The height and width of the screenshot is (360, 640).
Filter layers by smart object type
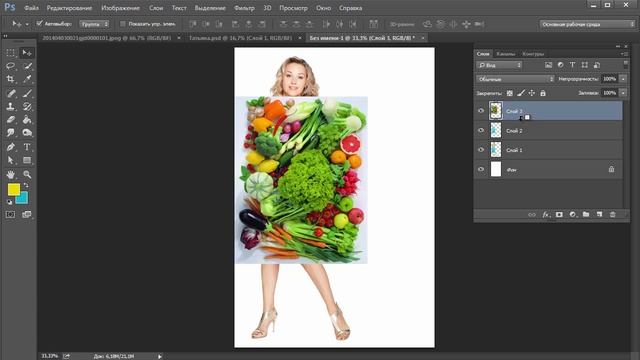pyautogui.click(x=597, y=65)
